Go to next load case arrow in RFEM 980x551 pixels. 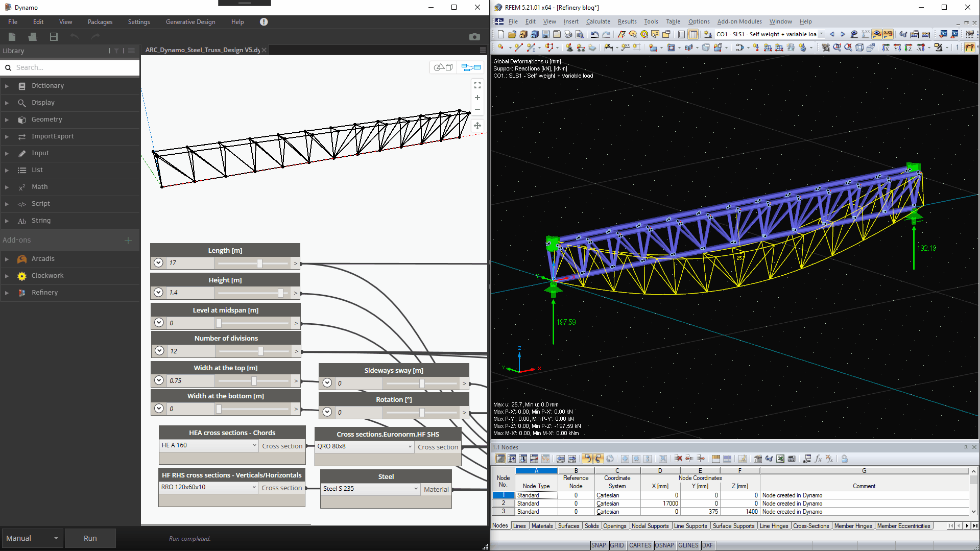[x=843, y=34]
